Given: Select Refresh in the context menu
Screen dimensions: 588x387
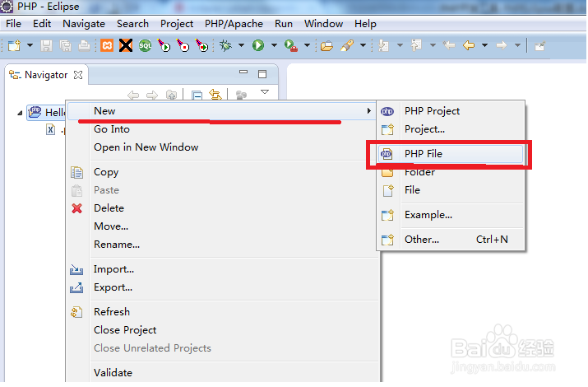Looking at the screenshot, I should [112, 312].
